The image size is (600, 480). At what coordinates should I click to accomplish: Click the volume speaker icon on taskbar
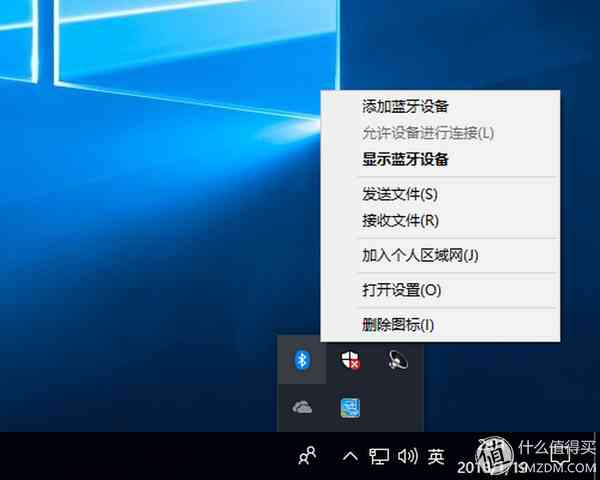point(407,457)
